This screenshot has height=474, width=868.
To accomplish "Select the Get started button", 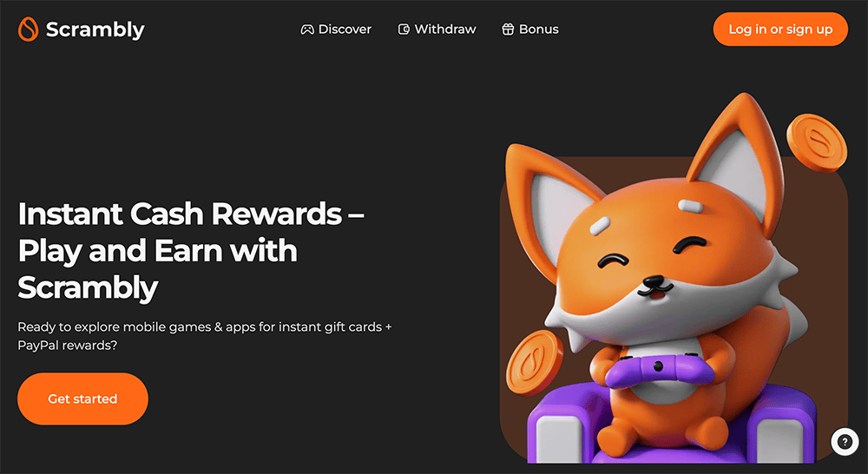I will 83,398.
